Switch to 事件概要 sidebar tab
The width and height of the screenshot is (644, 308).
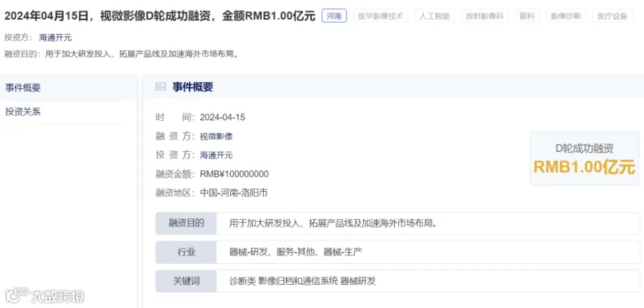68,88
